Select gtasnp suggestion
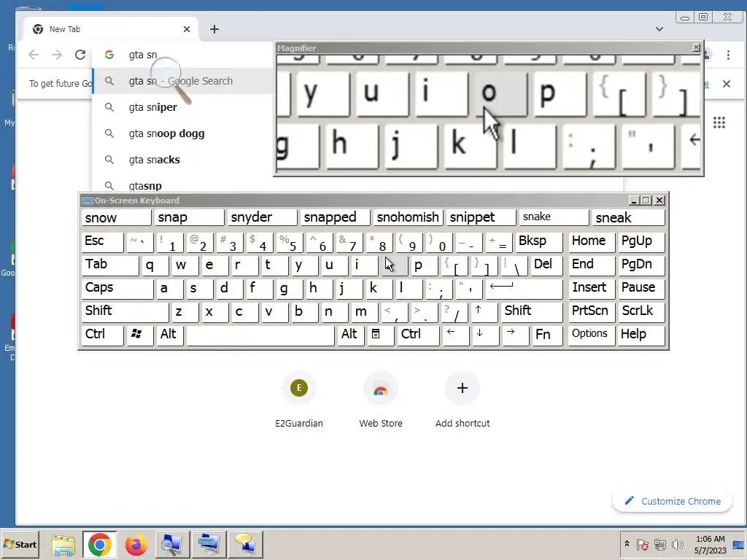The image size is (747, 560). [183, 185]
